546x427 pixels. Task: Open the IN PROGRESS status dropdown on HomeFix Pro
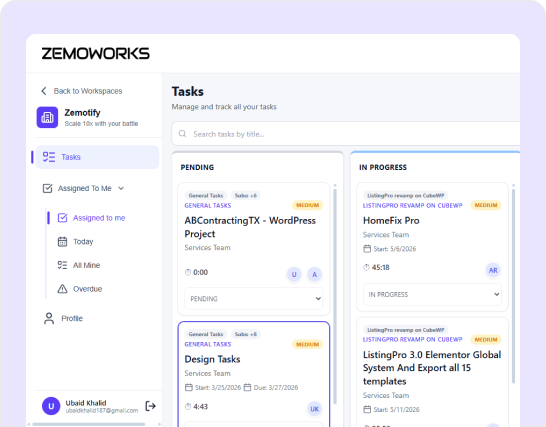(432, 294)
